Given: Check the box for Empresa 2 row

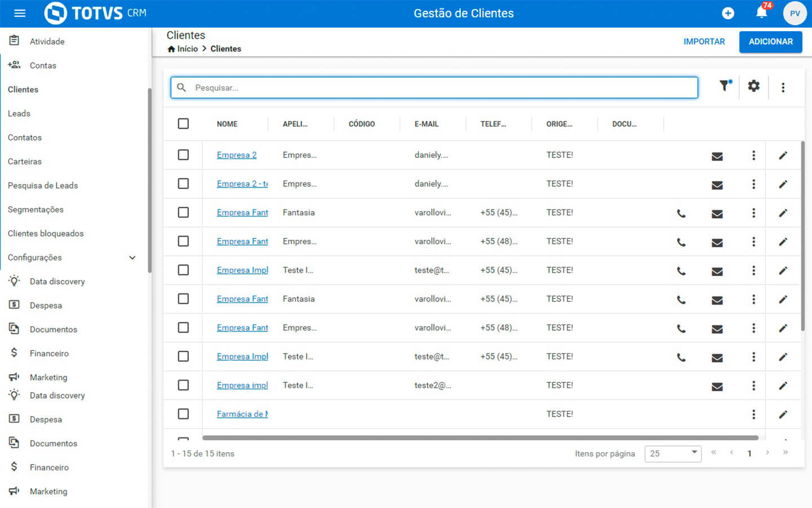Looking at the screenshot, I should pos(183,155).
